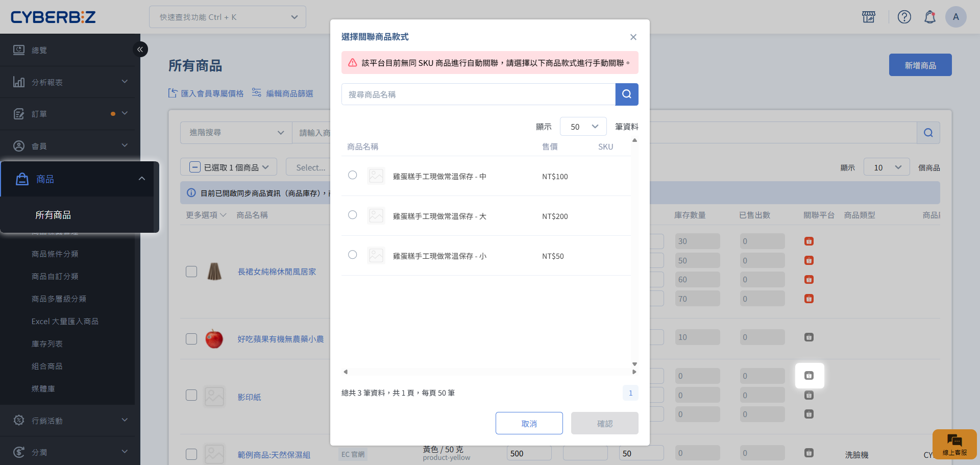
Task: Click the online customer service chat icon
Action: (954, 444)
